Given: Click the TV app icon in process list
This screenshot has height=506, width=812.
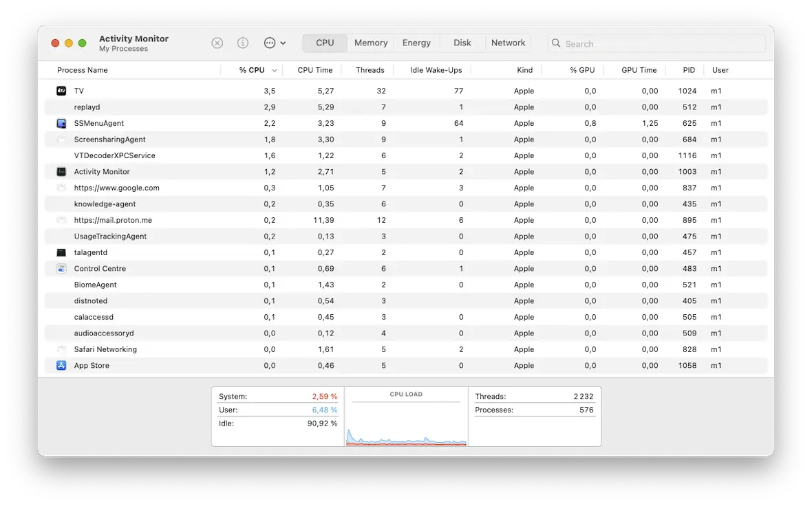Looking at the screenshot, I should pyautogui.click(x=61, y=90).
